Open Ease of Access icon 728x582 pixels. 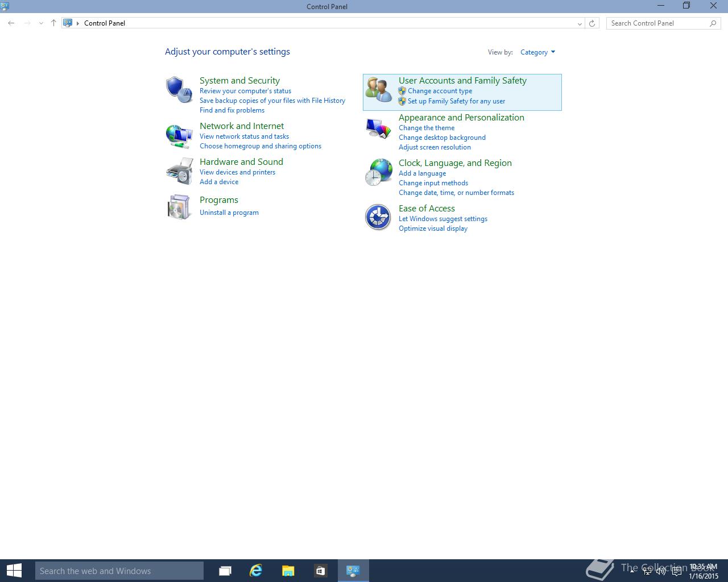(378, 217)
